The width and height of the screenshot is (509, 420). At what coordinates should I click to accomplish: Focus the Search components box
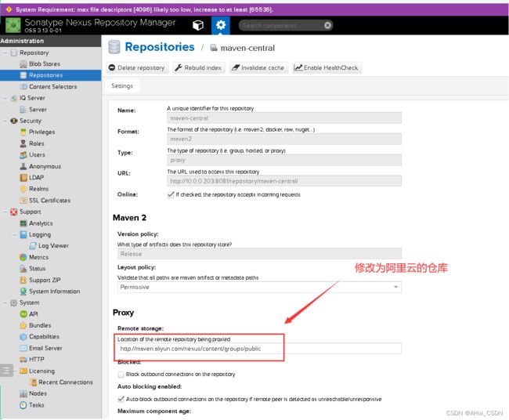[x=282, y=25]
